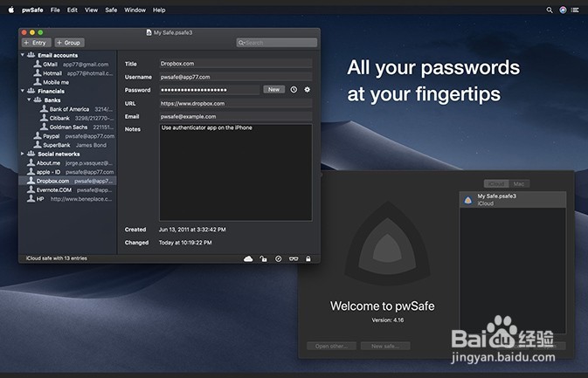
Task: Open Siri from the menu bar
Action: tap(563, 10)
